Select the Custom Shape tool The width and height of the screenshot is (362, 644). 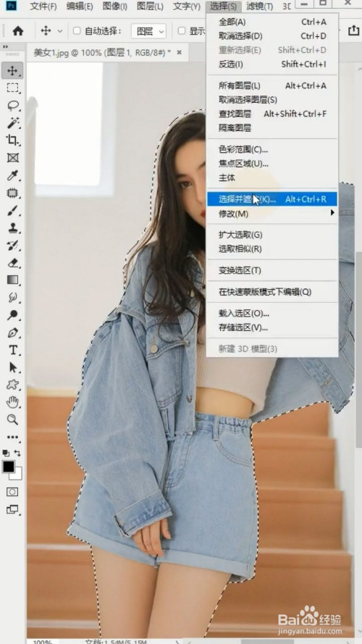click(12, 385)
